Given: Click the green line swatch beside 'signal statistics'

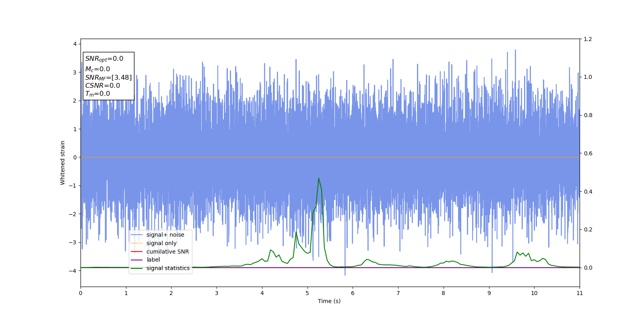Looking at the screenshot, I should tap(137, 268).
